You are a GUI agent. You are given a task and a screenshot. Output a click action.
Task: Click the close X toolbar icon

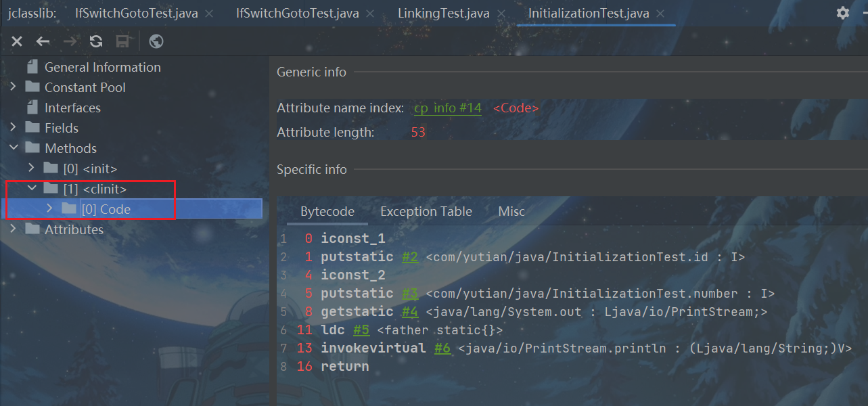(x=17, y=42)
